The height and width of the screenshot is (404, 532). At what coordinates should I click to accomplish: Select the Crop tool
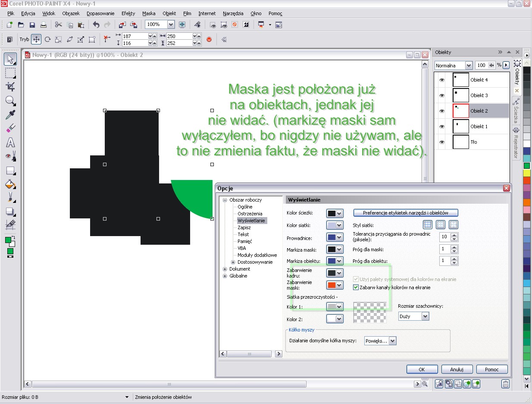coord(10,87)
